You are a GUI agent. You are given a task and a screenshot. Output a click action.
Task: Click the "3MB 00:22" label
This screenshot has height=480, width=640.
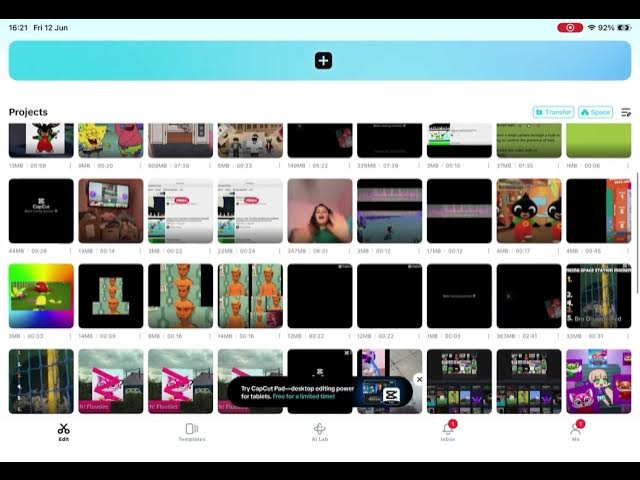165,251
